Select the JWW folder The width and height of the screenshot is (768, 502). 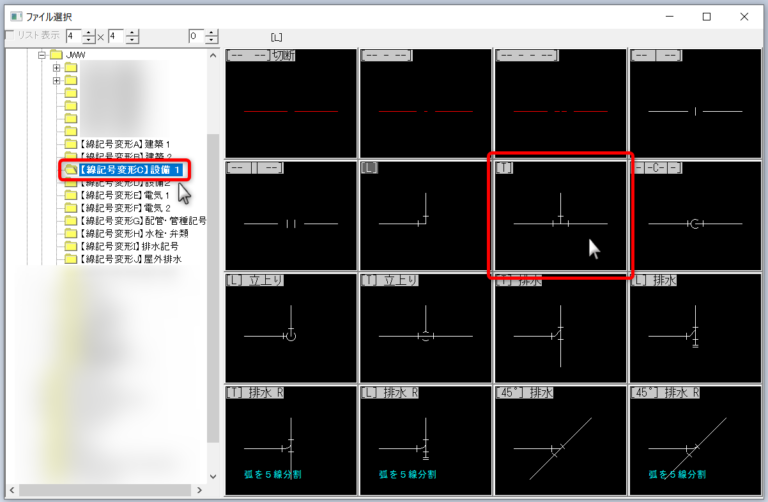(75, 55)
